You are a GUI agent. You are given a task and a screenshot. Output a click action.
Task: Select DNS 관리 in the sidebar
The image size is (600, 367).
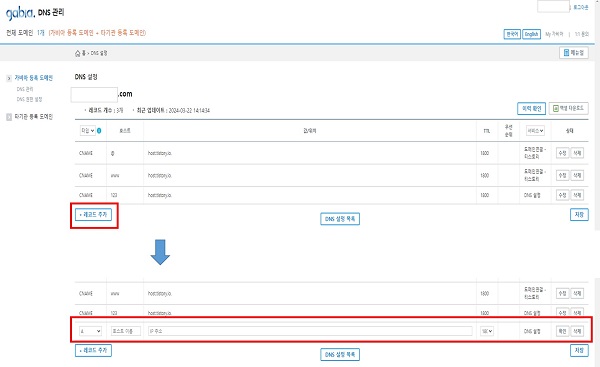coord(25,89)
